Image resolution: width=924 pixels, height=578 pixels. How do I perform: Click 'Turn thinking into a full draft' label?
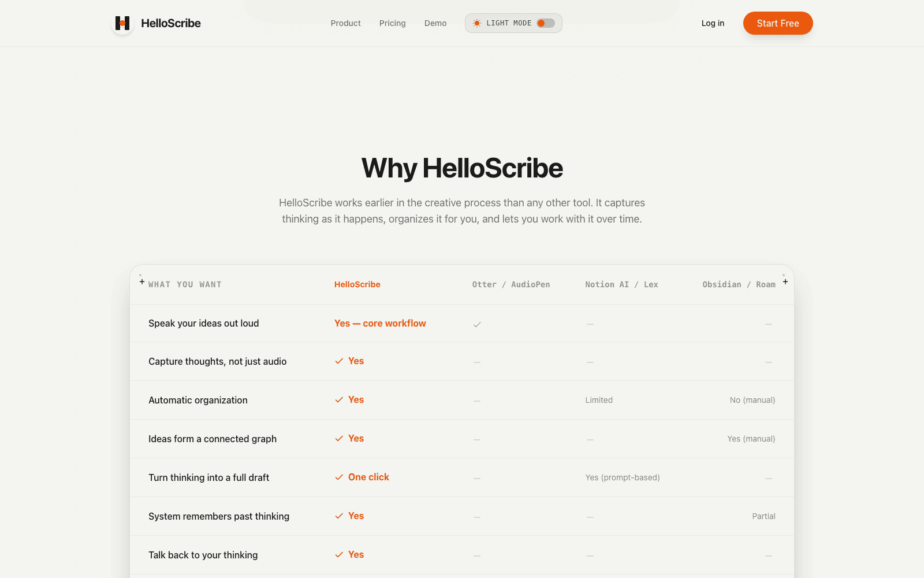(209, 477)
